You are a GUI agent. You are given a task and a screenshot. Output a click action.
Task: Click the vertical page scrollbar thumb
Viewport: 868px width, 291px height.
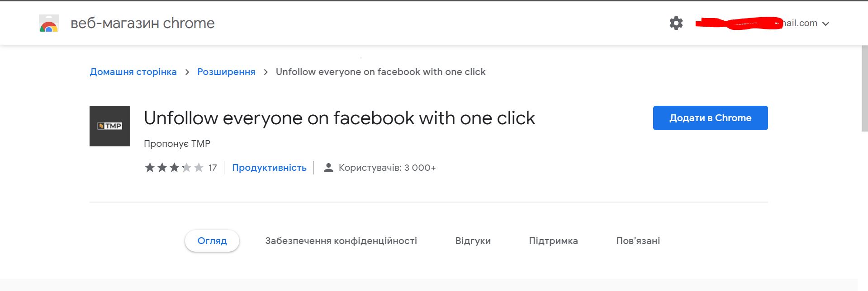coord(864,89)
